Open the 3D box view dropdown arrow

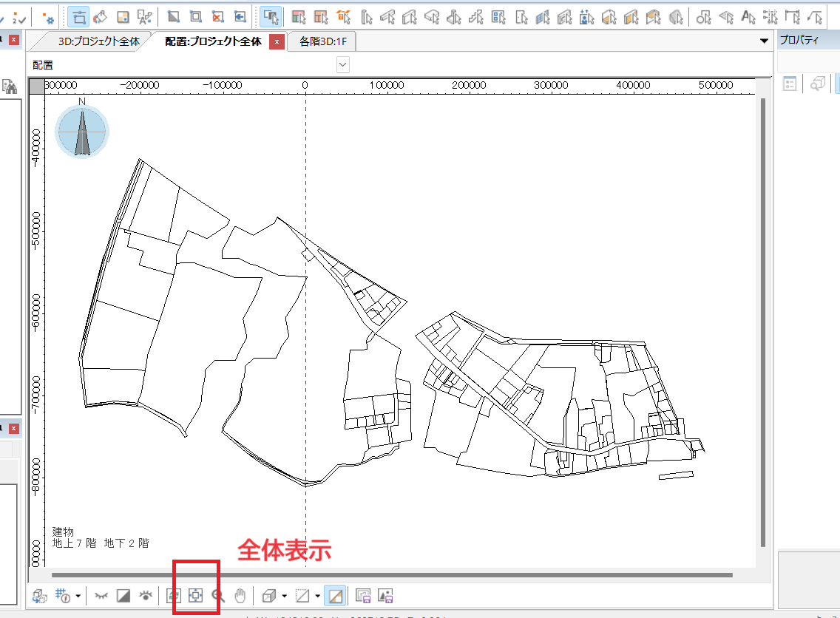[284, 594]
